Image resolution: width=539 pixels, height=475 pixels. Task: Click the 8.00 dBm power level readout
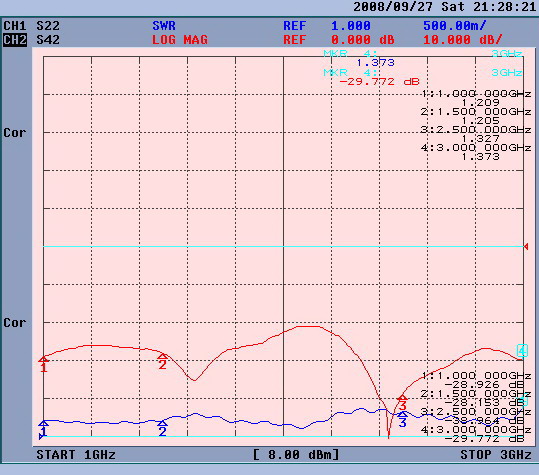pos(296,455)
